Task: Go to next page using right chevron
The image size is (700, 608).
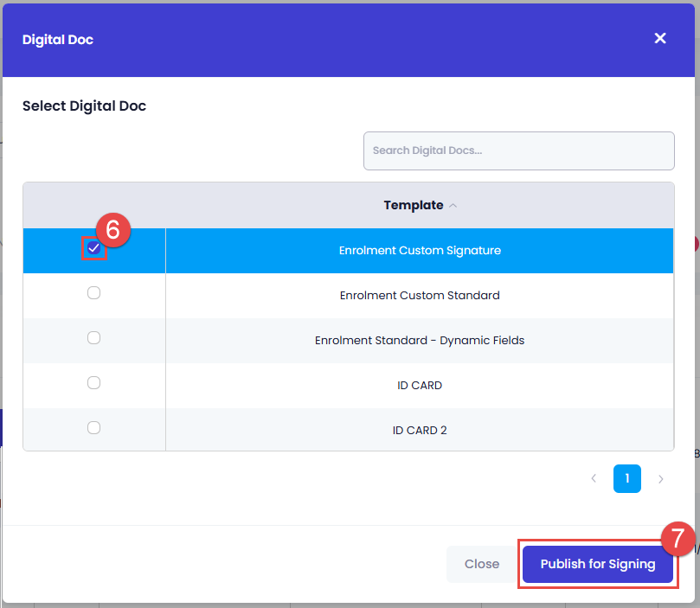Action: (x=661, y=478)
